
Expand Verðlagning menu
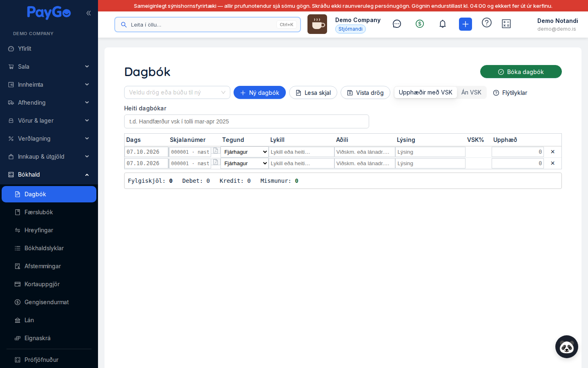[x=49, y=139]
